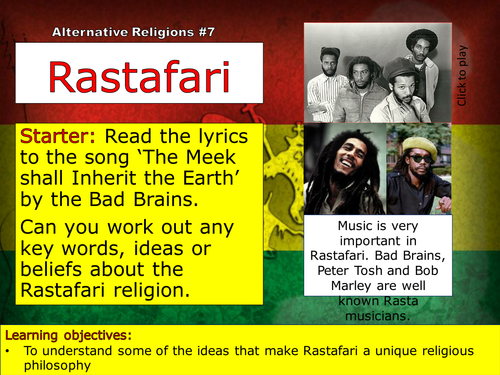Screen dimensions: 500x375
Task: Click the 'Can you work out any' line
Action: coord(127,228)
